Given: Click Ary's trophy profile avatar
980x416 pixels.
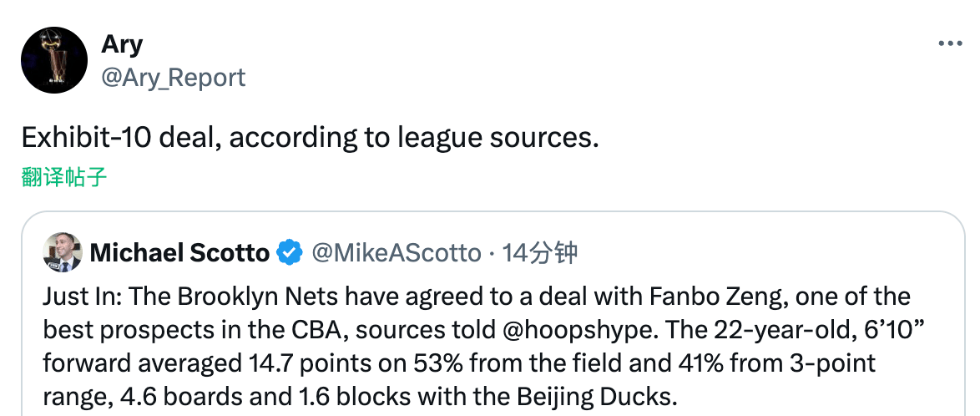Looking at the screenshot, I should [x=54, y=60].
